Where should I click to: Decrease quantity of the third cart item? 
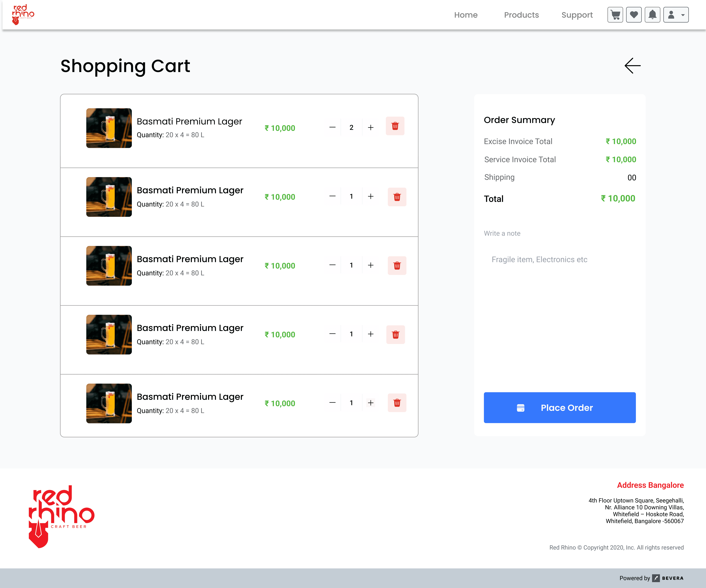[333, 265]
